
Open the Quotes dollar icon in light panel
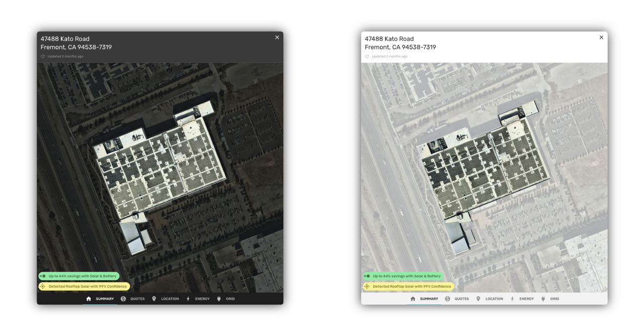click(x=447, y=299)
